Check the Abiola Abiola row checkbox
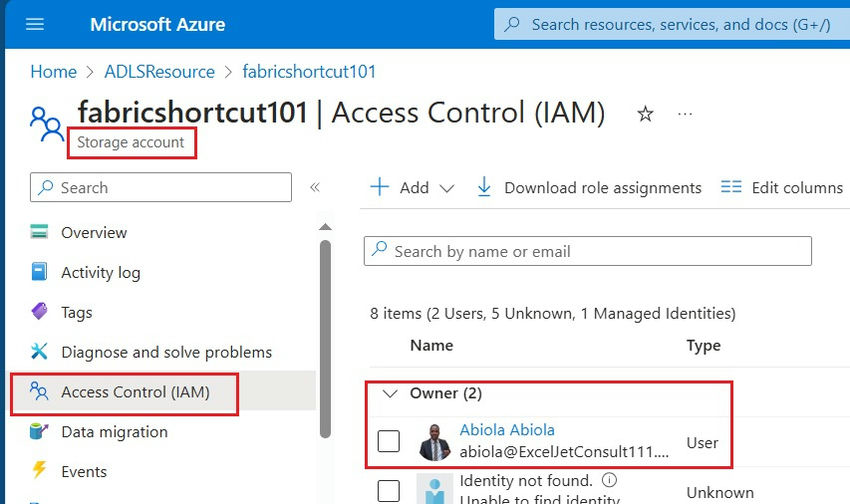 coord(389,441)
